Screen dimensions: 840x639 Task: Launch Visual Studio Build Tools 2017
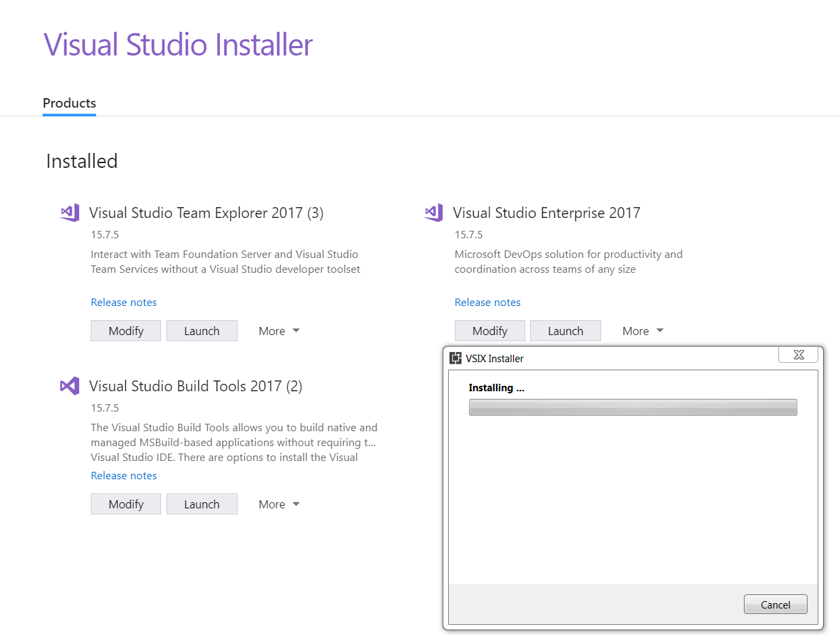pyautogui.click(x=202, y=504)
